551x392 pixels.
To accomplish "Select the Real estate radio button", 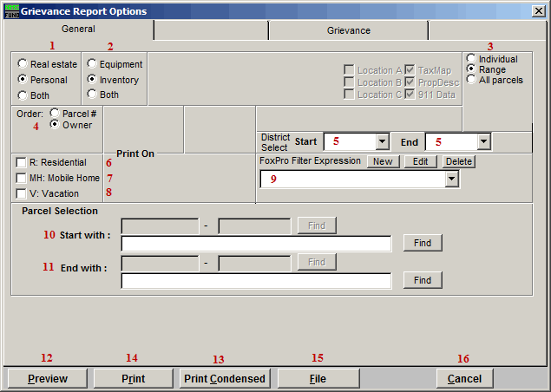I will click(23, 64).
